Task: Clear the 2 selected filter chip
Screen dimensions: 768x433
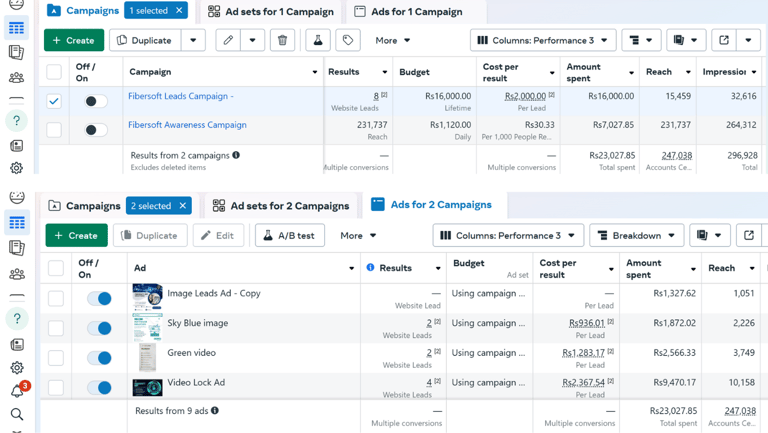Action: pos(183,206)
